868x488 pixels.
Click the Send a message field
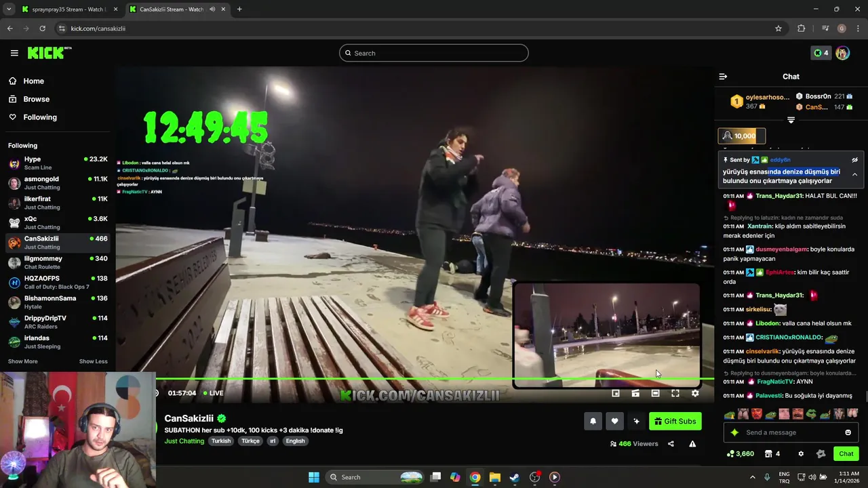pos(791,432)
